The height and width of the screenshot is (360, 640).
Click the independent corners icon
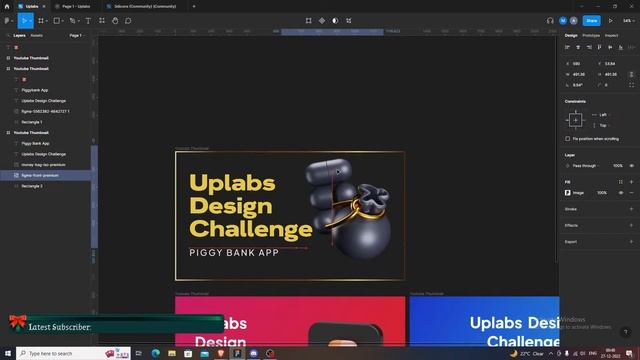631,85
